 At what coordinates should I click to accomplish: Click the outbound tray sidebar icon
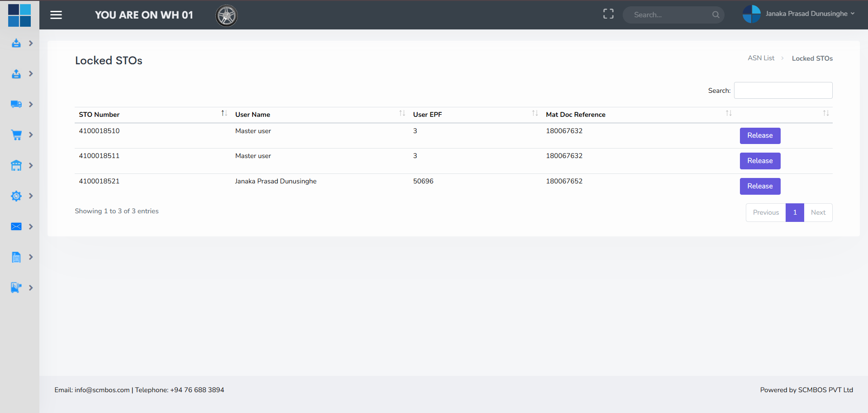pos(16,74)
